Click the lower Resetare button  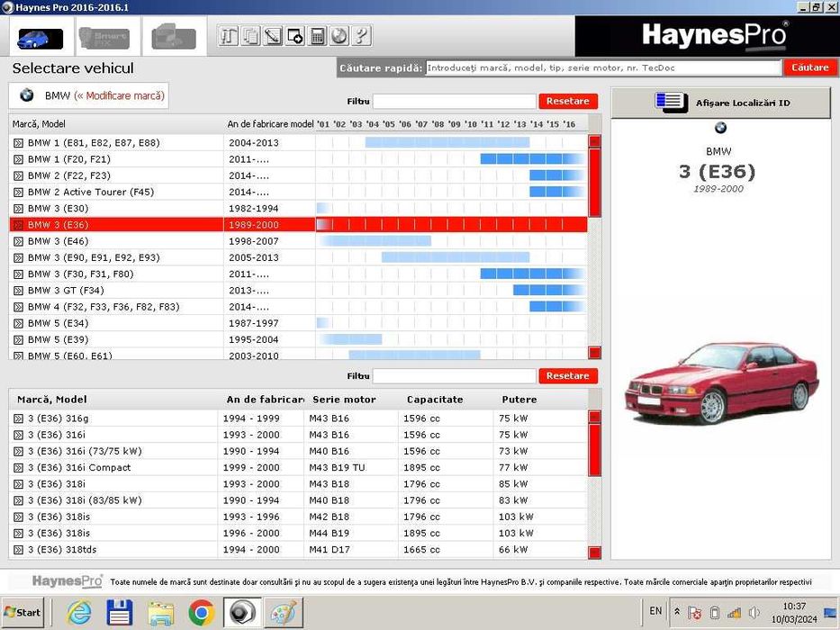[568, 376]
